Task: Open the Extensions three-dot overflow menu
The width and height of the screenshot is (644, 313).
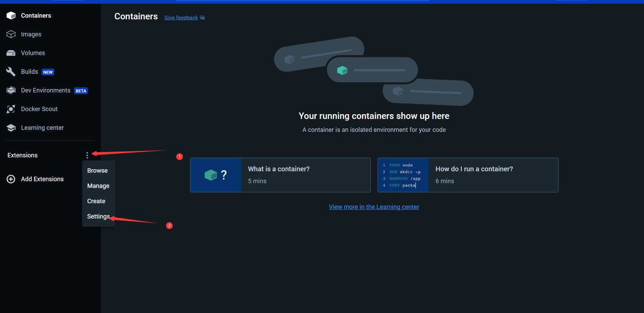Action: 87,155
